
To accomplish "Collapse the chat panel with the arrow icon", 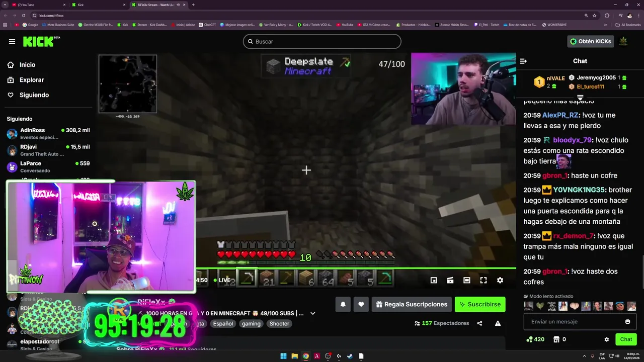I will click(523, 61).
